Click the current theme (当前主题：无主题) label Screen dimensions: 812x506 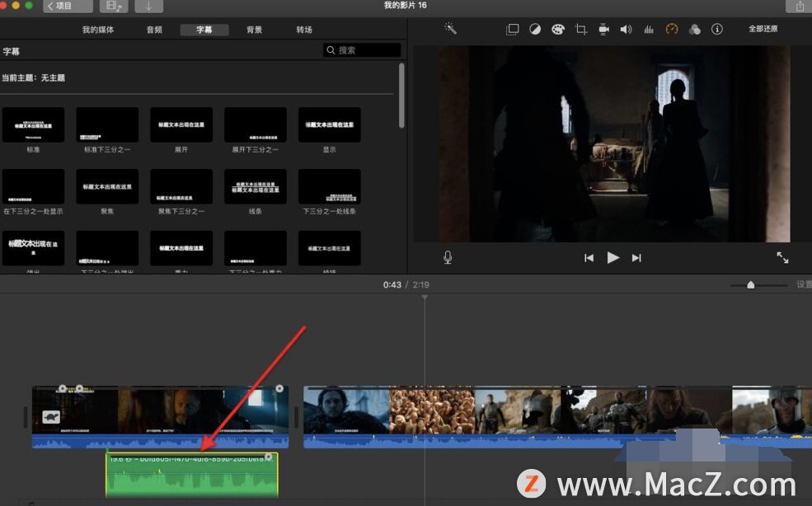click(x=34, y=77)
